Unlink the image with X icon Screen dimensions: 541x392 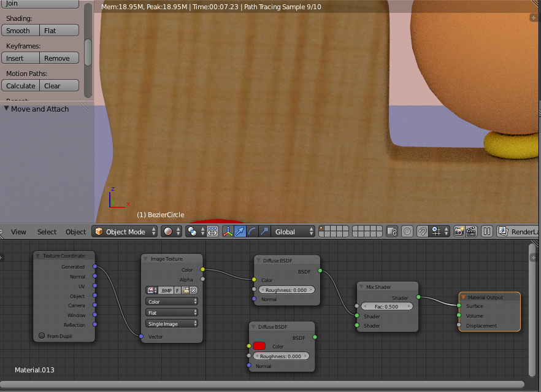(194, 290)
